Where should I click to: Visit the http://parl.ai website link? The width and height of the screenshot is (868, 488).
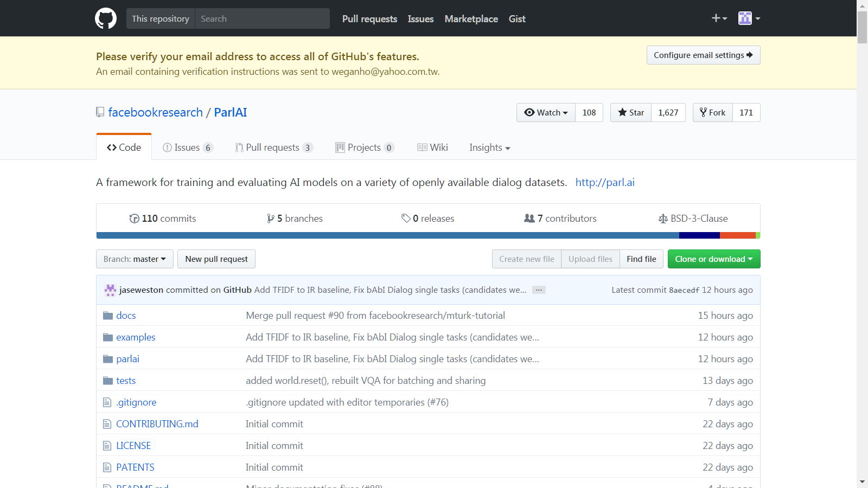tap(605, 182)
